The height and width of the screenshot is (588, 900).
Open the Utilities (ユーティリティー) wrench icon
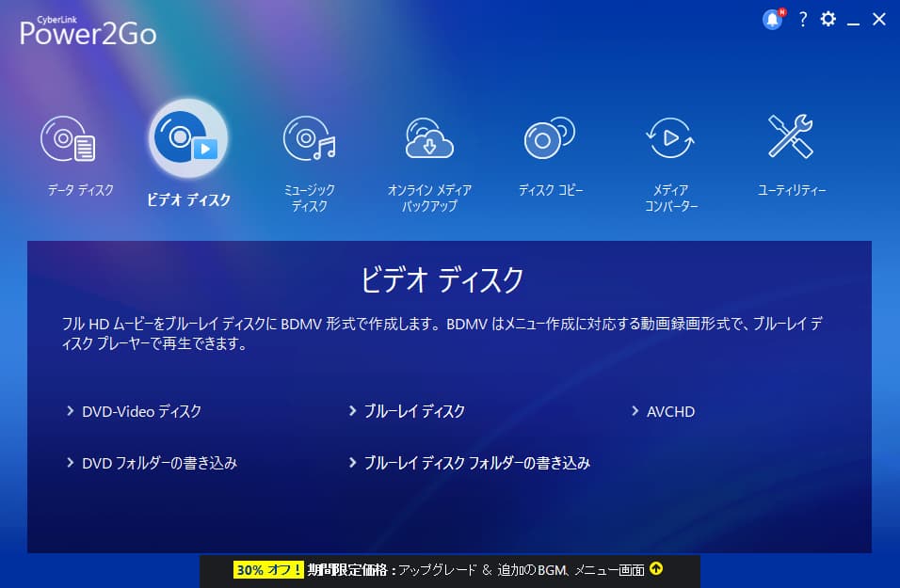tap(791, 136)
